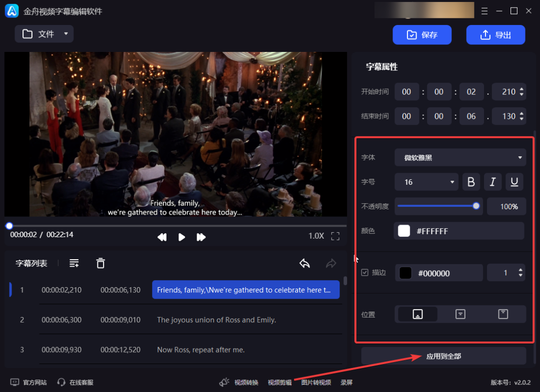
Task: Toggle bold formatting
Action: [471, 182]
